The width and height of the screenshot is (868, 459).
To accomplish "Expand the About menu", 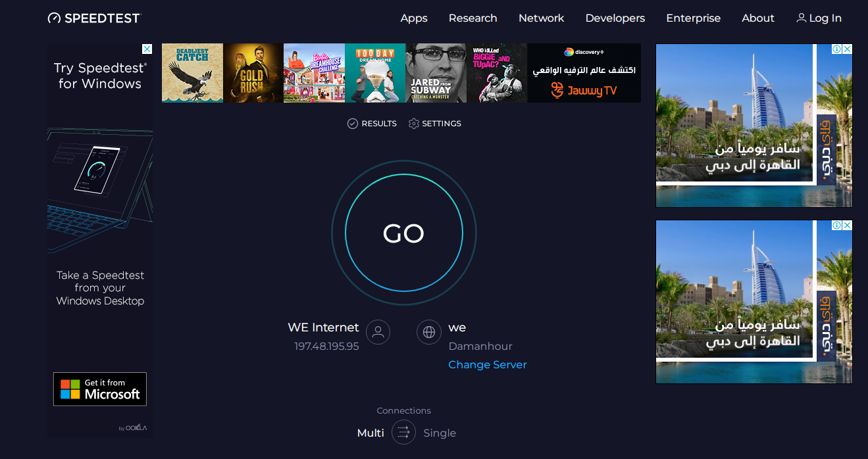I will [x=757, y=18].
